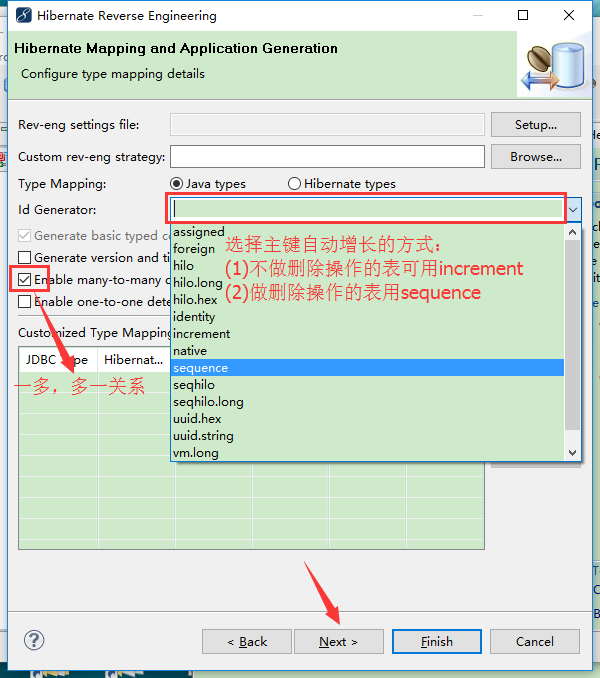600x678 pixels.
Task: Open the help question mark icon
Action: pos(34,640)
